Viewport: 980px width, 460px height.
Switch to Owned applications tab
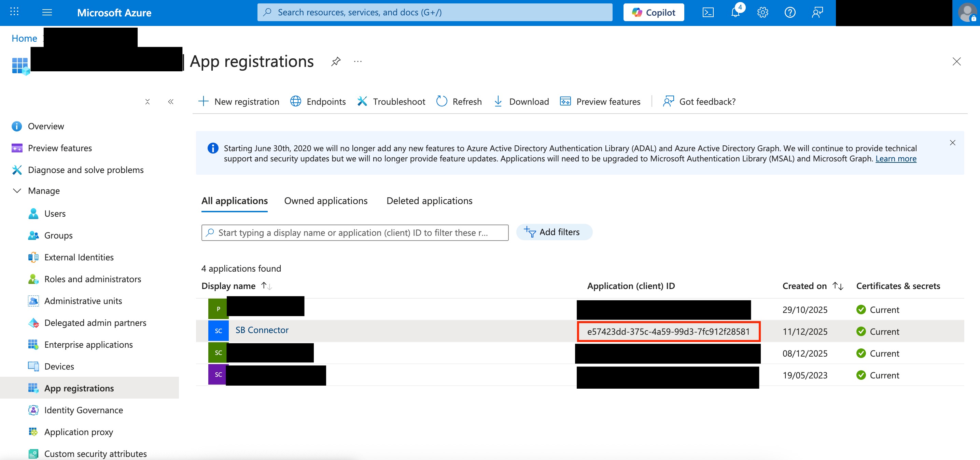click(326, 201)
